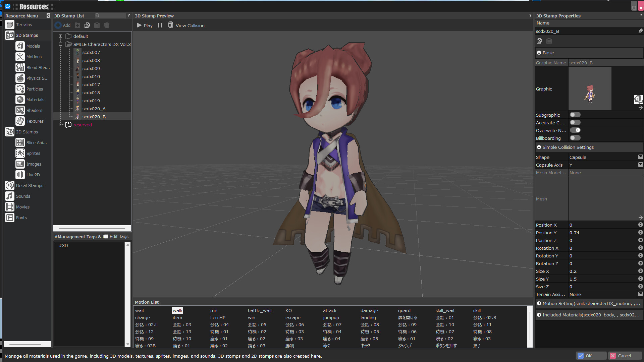Open the Motions resource section
Viewport: 644px width, 362px height.
point(29,57)
